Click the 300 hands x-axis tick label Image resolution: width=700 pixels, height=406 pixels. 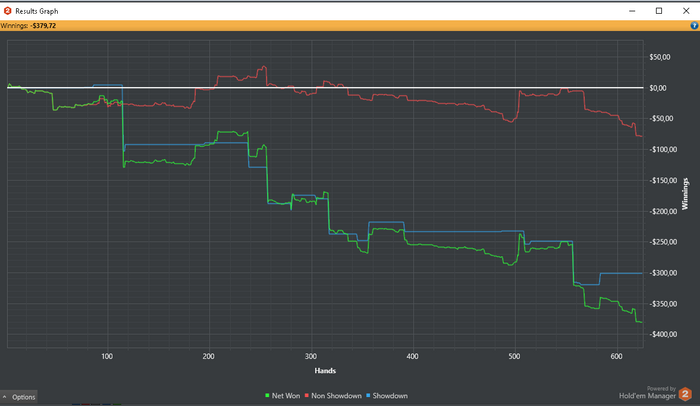pyautogui.click(x=311, y=356)
